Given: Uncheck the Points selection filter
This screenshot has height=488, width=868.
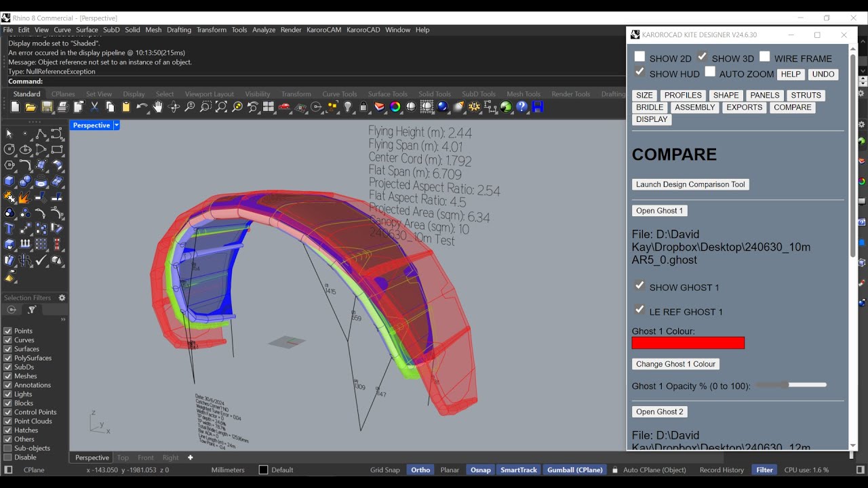Looking at the screenshot, I should 7,331.
